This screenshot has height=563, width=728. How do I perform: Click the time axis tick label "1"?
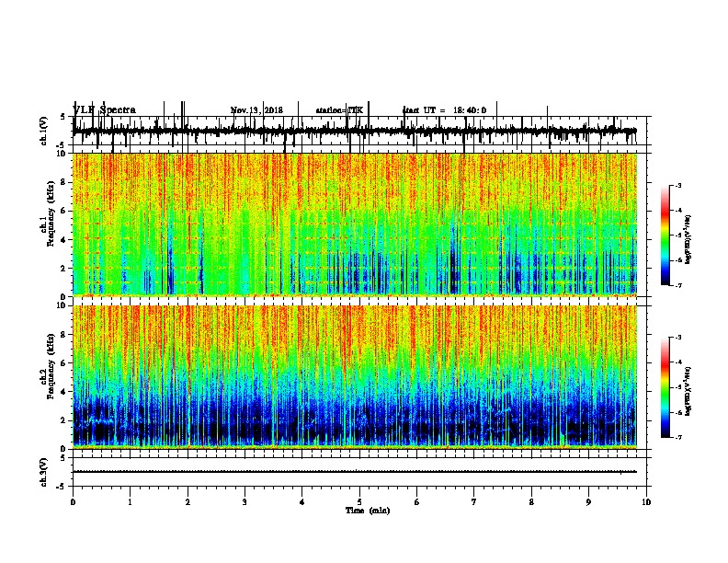point(131,502)
